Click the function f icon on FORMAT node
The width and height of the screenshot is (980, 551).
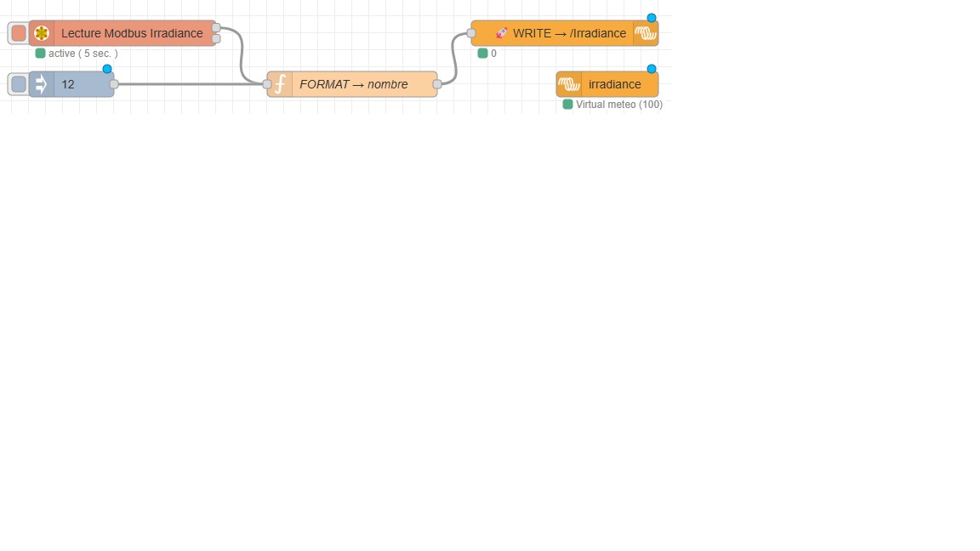pyautogui.click(x=280, y=83)
